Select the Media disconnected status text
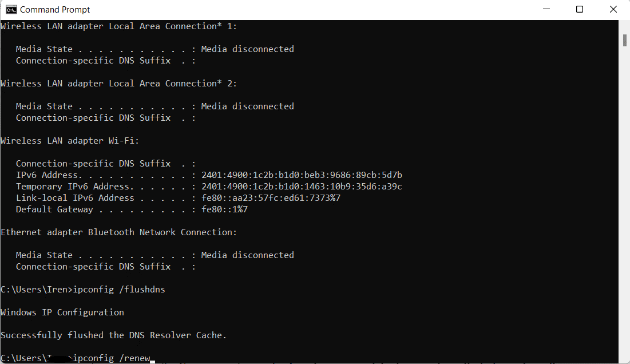 (x=247, y=49)
